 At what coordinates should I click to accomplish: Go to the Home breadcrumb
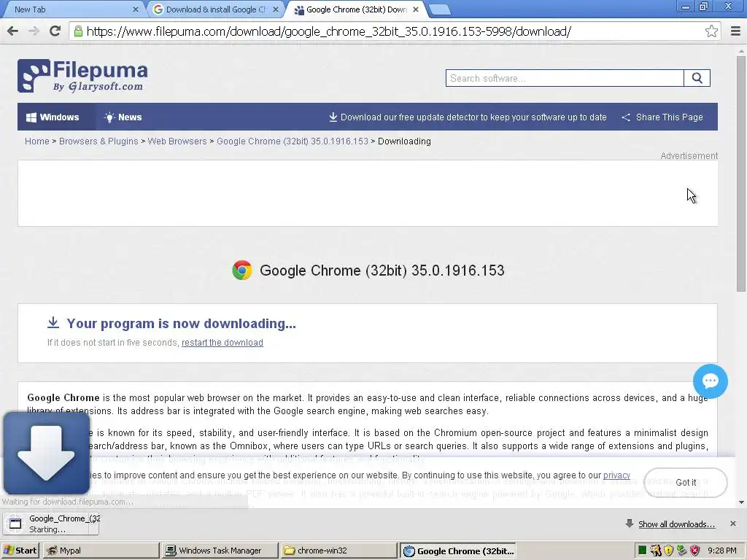pos(36,141)
